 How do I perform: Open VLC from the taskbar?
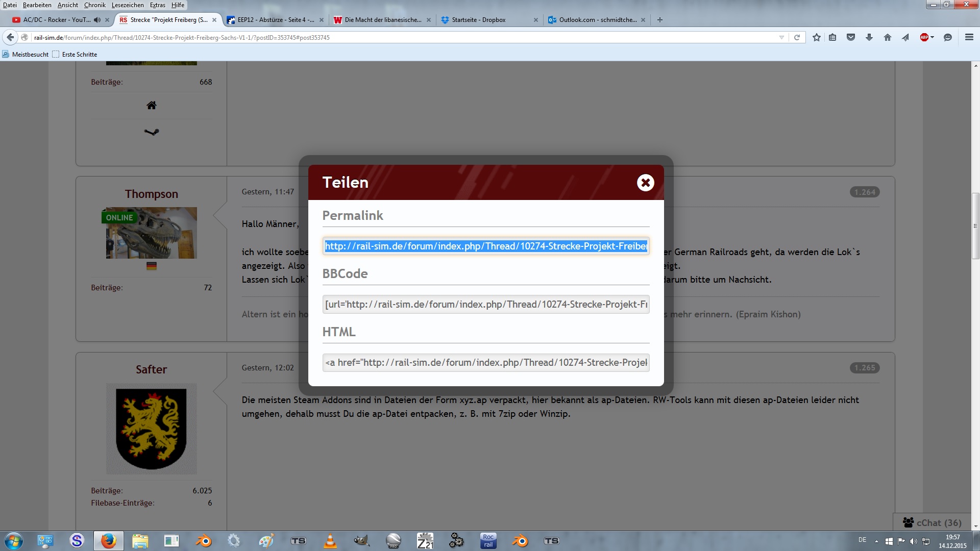[330, 541]
